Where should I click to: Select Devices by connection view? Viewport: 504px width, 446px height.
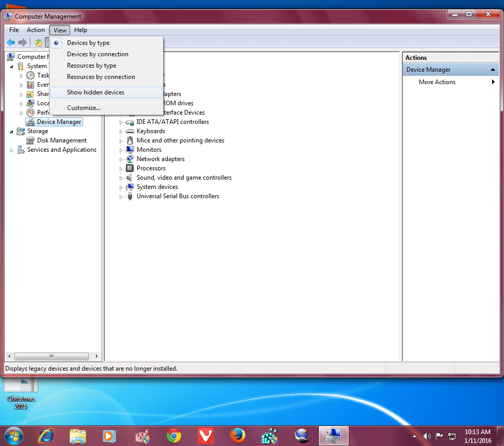click(x=97, y=54)
